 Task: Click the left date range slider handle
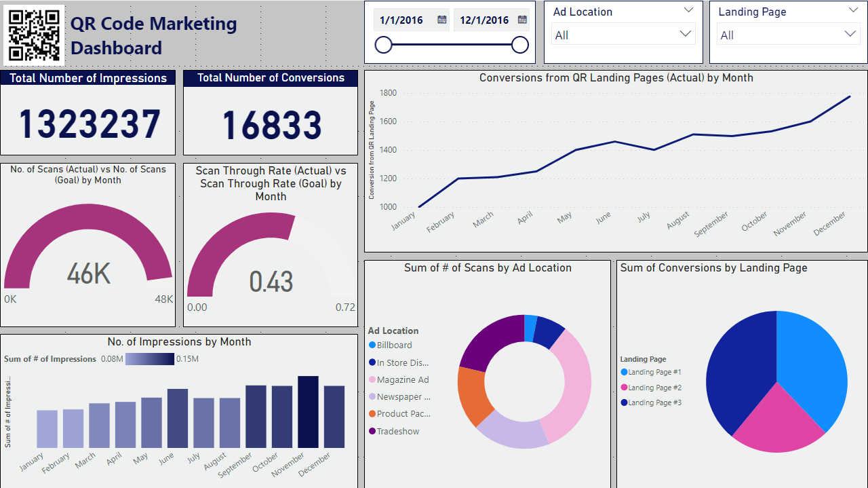384,45
